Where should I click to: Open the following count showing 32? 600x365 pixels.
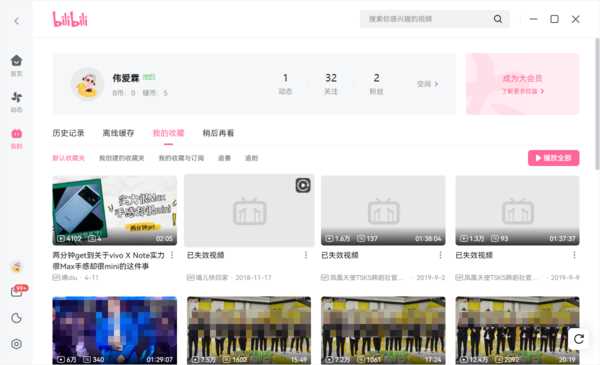pyautogui.click(x=331, y=84)
